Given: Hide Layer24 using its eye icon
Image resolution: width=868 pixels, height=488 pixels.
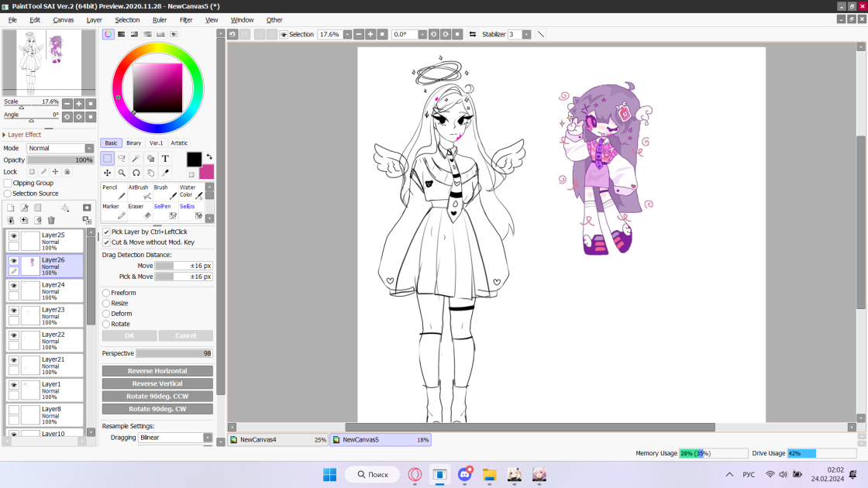Looking at the screenshot, I should point(14,286).
